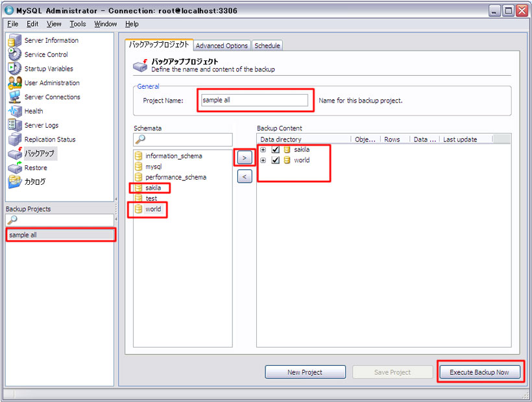Click the backup project header drive icon
This screenshot has height=402, width=532.
pos(140,65)
